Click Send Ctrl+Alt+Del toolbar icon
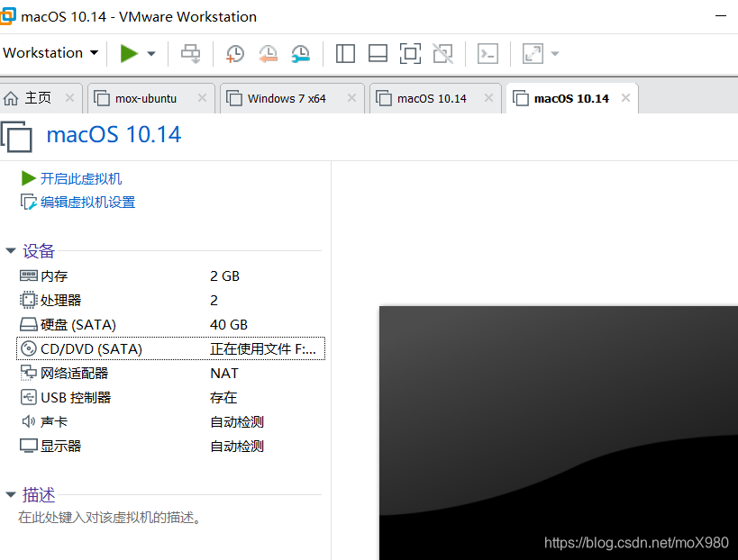738x560 pixels. coord(191,53)
